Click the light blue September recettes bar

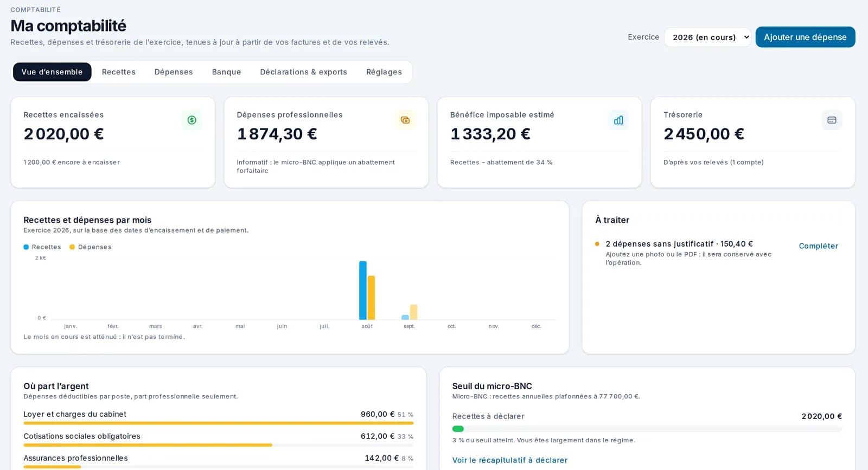tap(405, 317)
